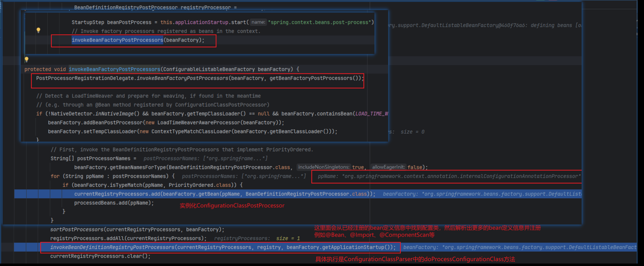
Task: Click the lightbulb above the protected void method declaration
Action: [x=26, y=60]
